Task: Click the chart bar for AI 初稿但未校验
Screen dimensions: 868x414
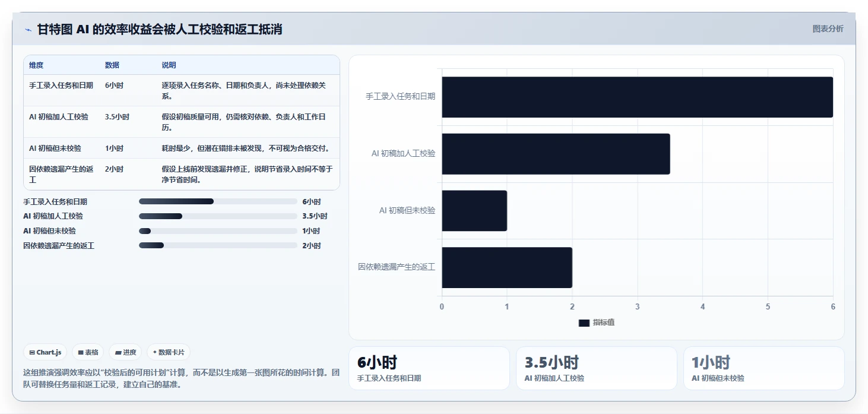Action: 474,211
